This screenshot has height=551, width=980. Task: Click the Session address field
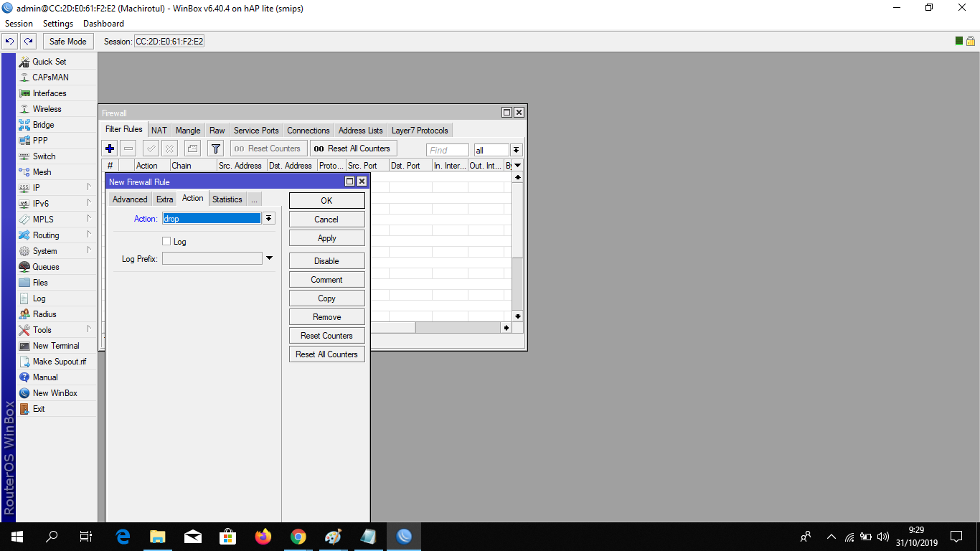point(169,42)
